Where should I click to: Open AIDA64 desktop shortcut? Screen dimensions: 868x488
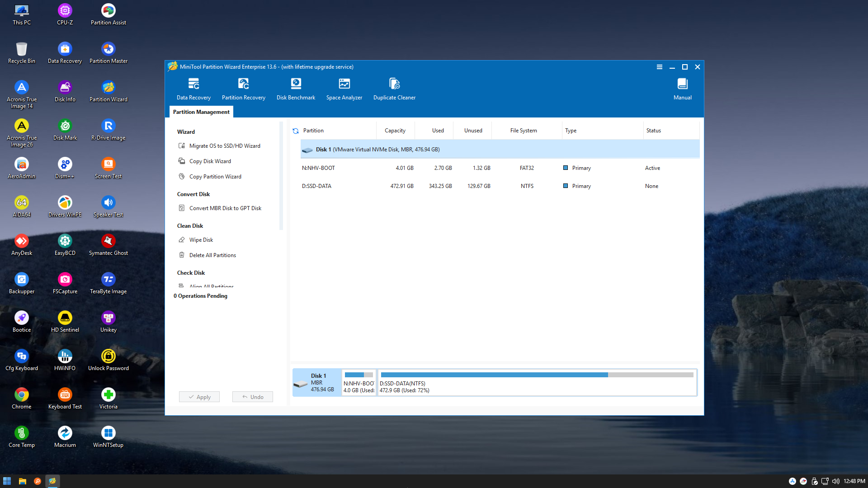pos(22,206)
